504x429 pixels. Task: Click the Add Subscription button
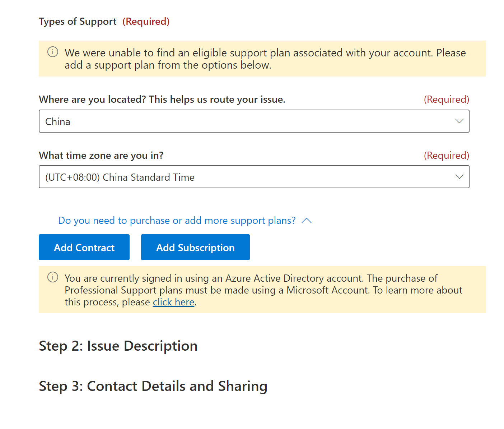coord(195,247)
